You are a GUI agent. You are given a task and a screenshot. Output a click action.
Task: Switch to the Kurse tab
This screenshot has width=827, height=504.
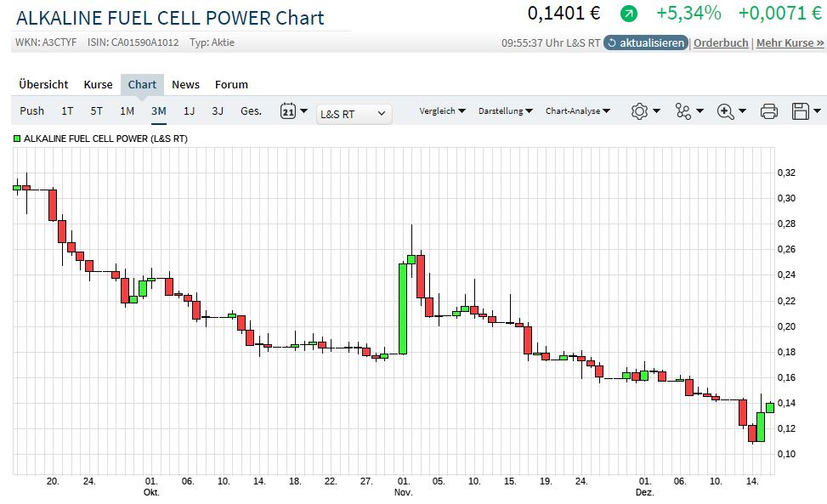98,84
